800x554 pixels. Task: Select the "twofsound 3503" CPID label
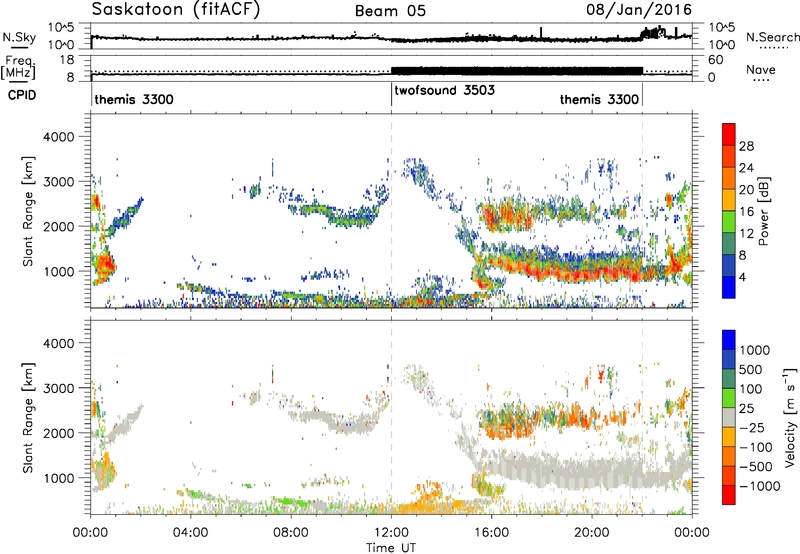tap(444, 91)
